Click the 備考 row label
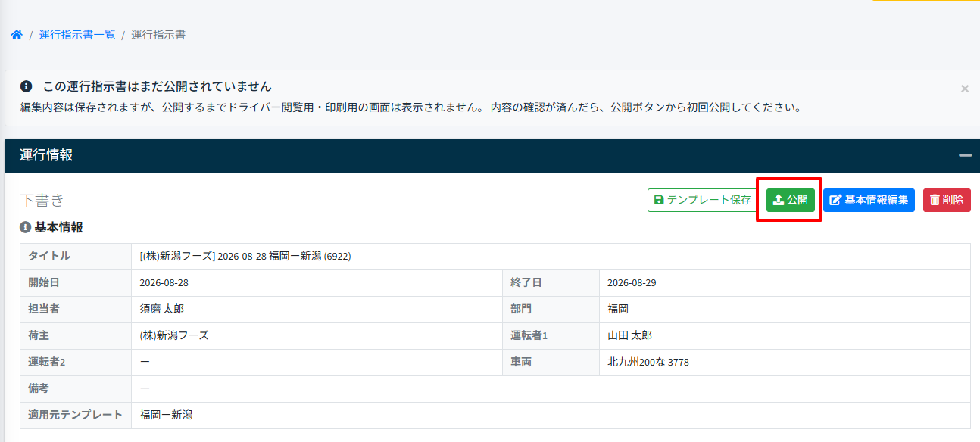Viewport: 980px width, 442px height. pyautogui.click(x=39, y=388)
